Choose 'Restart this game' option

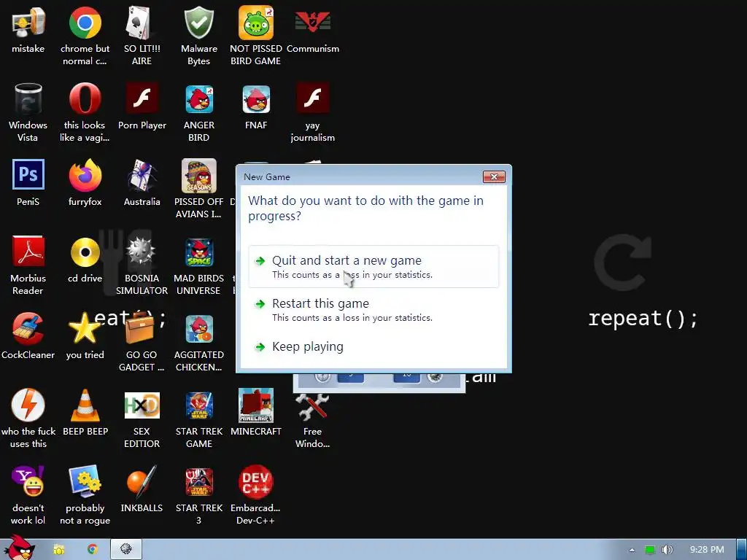tap(373, 309)
